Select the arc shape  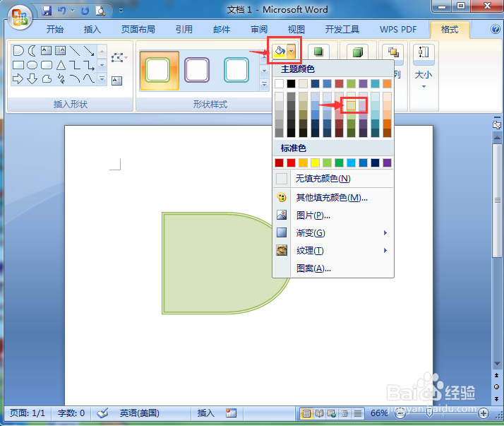(x=75, y=78)
